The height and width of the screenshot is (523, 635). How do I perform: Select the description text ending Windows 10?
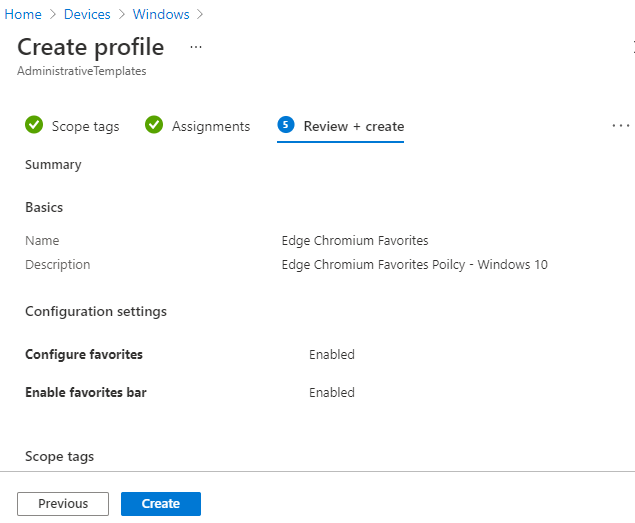[414, 265]
